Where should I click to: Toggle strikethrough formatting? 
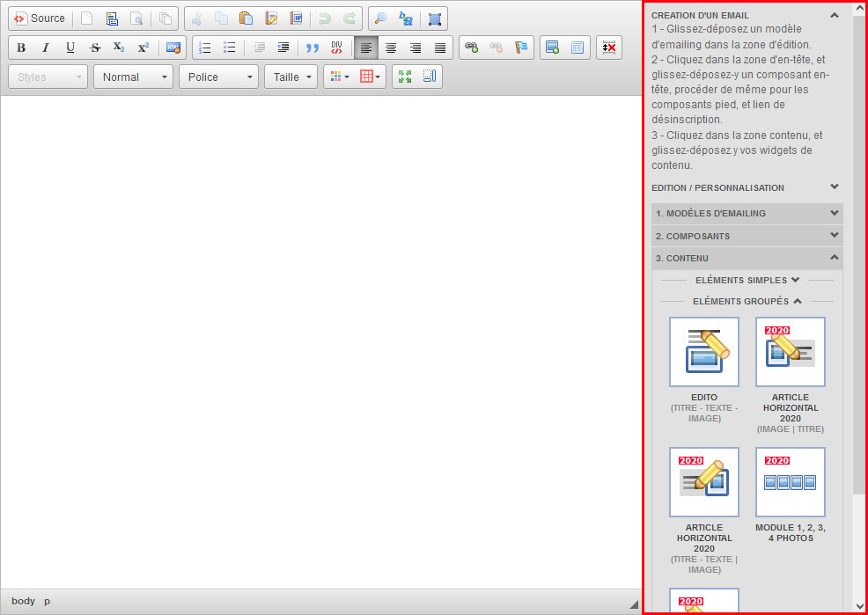coord(94,48)
